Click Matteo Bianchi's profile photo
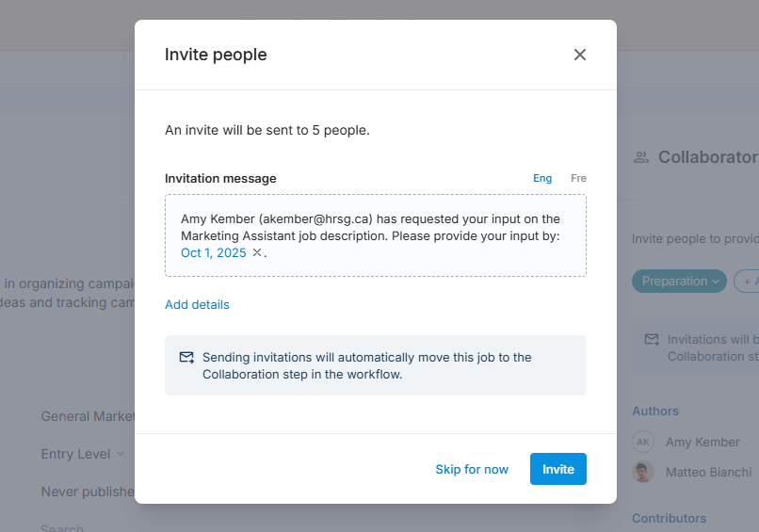This screenshot has width=759, height=532. pos(643,472)
